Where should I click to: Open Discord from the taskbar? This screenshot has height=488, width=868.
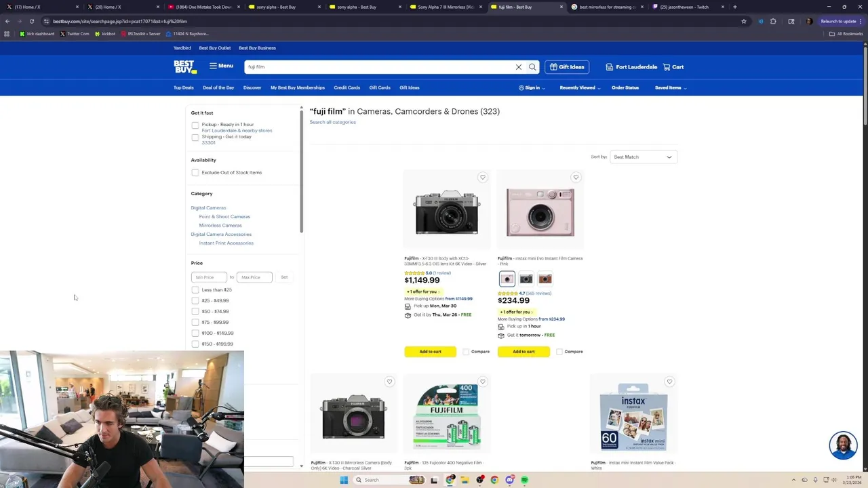tap(509, 480)
